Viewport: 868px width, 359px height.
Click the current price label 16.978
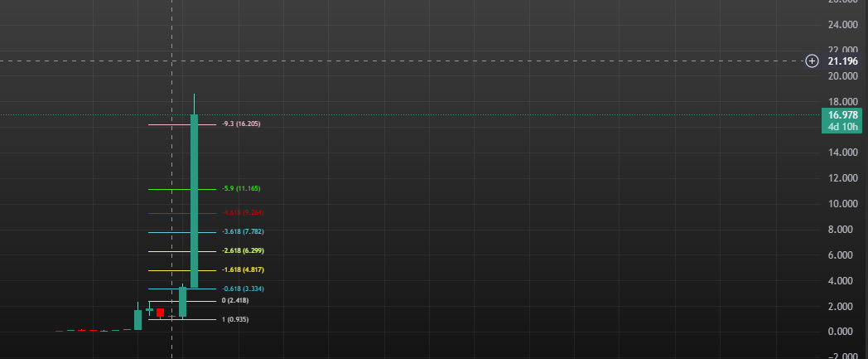pyautogui.click(x=842, y=115)
